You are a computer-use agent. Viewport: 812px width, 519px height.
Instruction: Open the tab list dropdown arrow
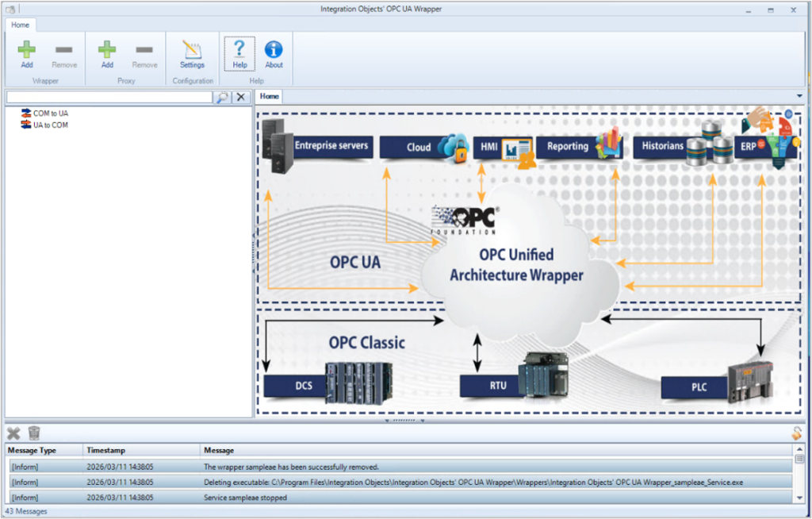click(800, 96)
